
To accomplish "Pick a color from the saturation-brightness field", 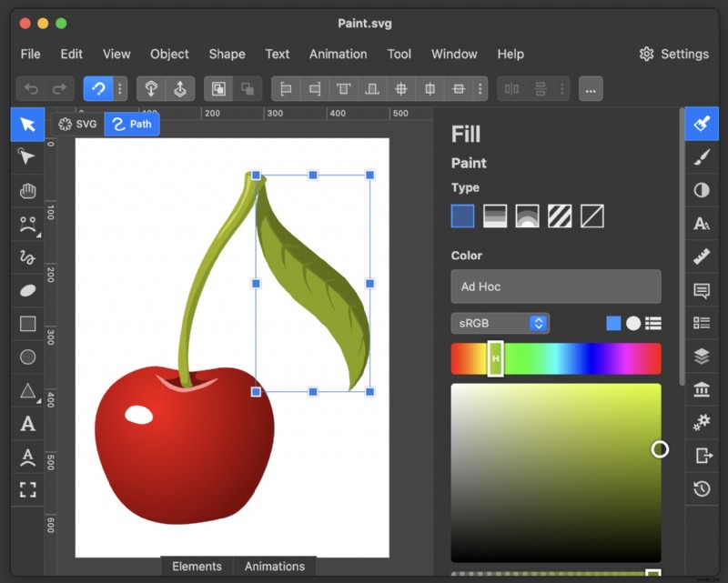I will (555, 473).
